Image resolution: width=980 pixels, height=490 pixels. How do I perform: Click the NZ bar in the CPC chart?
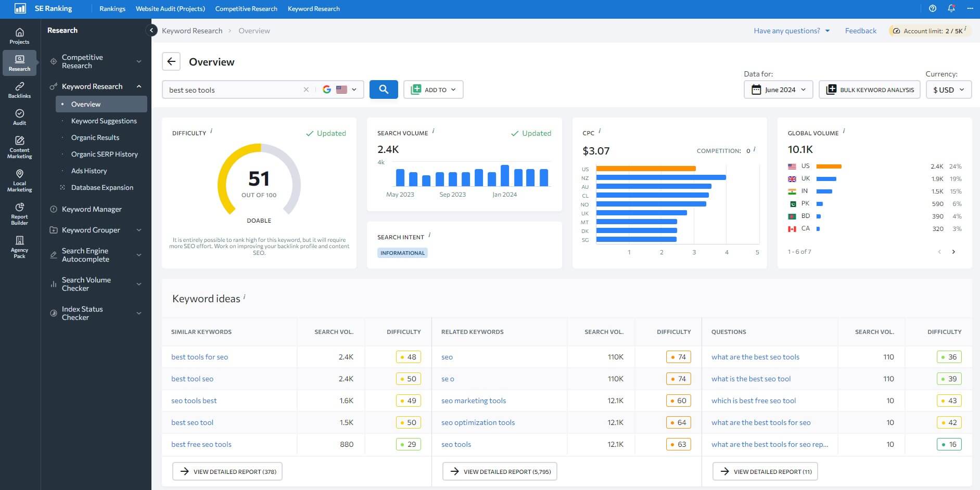[x=661, y=177]
